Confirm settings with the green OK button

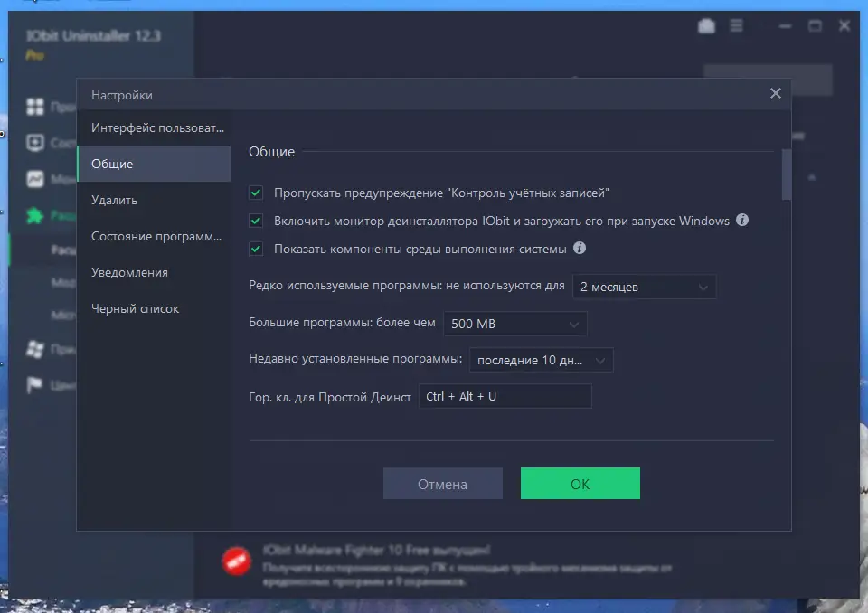pos(580,484)
